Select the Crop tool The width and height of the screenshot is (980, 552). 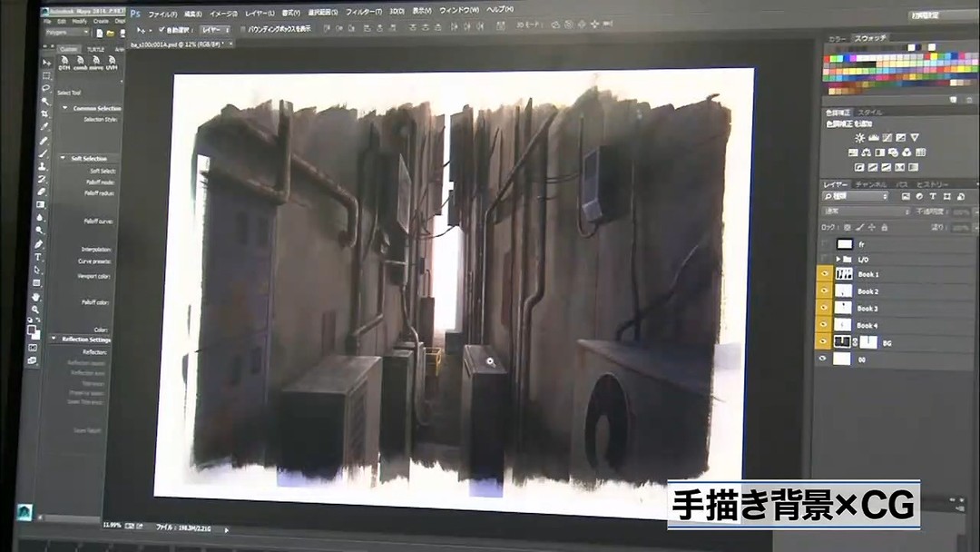point(45,113)
